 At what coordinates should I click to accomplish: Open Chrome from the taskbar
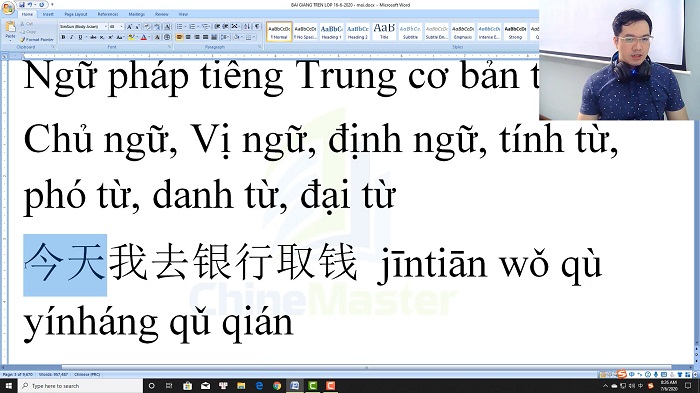coord(277,385)
